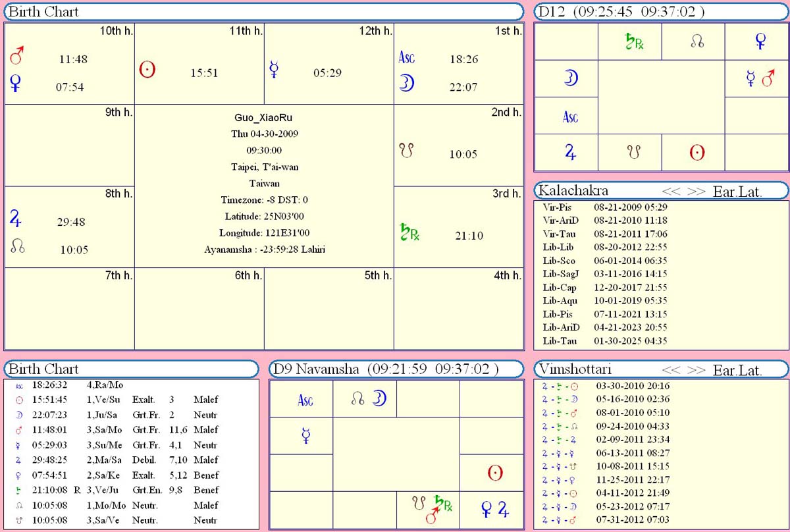Click the Asc marker in the D9 Navamsha chart
The image size is (790, 532).
(305, 400)
